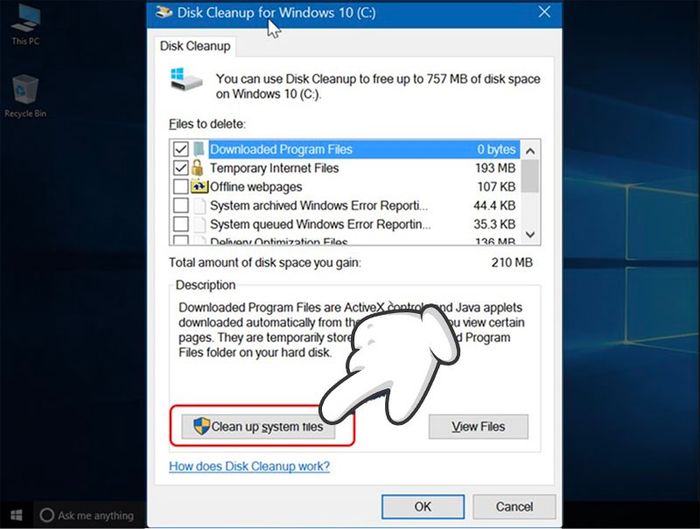Click the Total amount of disk space label
This screenshot has width=700, height=529.
tap(265, 262)
